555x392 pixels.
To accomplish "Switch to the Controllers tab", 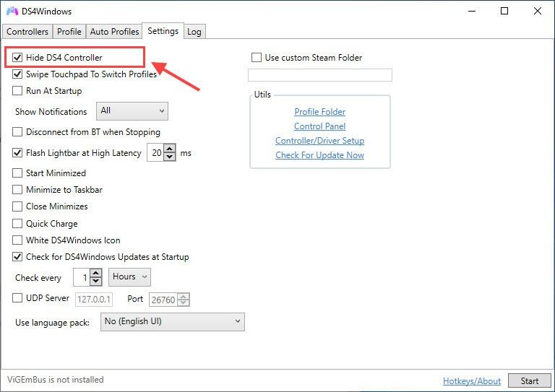I will (x=27, y=32).
